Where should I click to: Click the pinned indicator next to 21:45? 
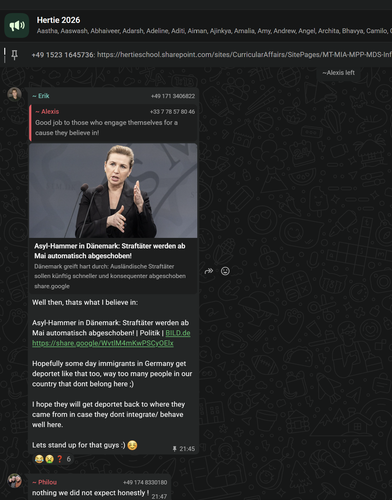coord(174,449)
